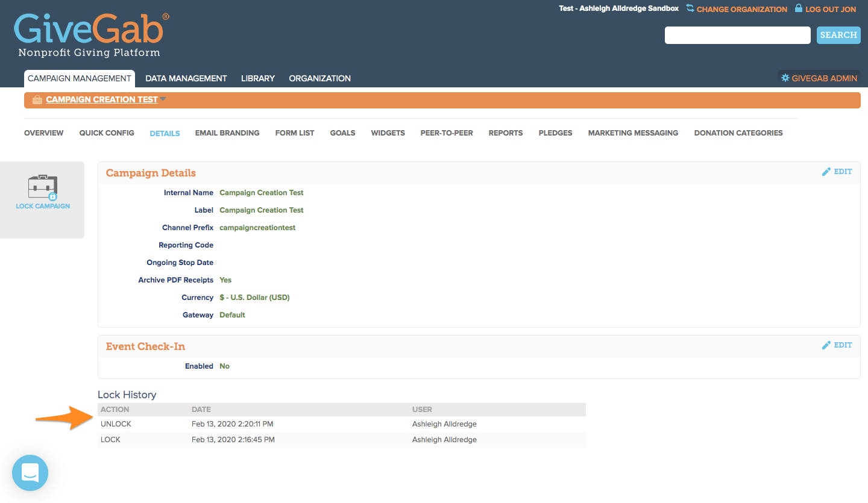Click Ashleigh Alldredge in the UNLOCK row
868x503 pixels.
(x=444, y=424)
